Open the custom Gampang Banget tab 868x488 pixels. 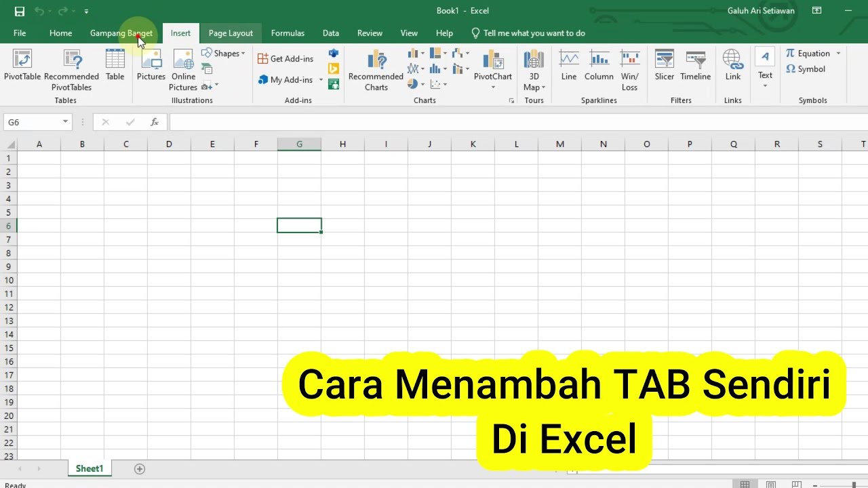(x=121, y=33)
